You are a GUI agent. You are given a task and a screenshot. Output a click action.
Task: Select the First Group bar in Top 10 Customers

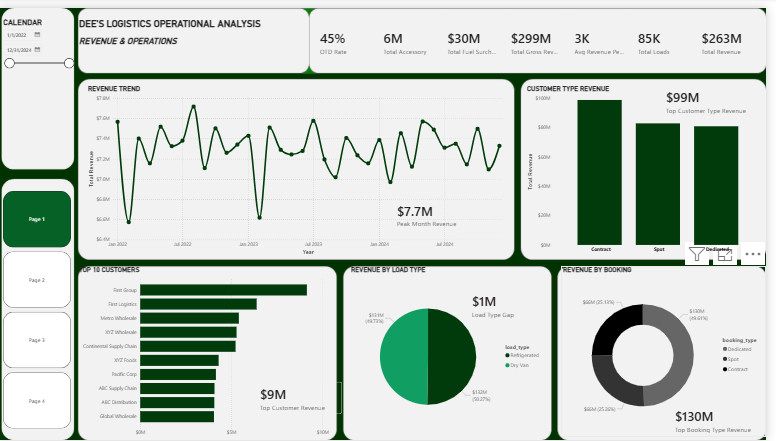[x=223, y=290]
